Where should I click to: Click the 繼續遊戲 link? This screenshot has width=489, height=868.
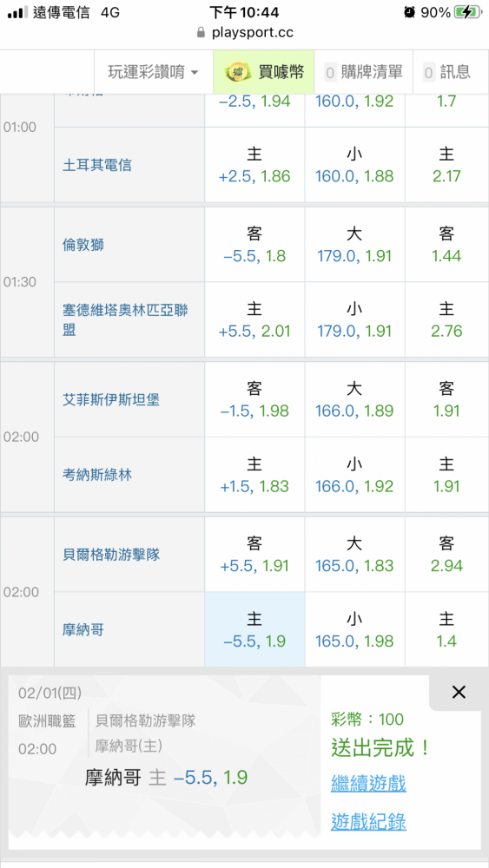click(x=368, y=783)
